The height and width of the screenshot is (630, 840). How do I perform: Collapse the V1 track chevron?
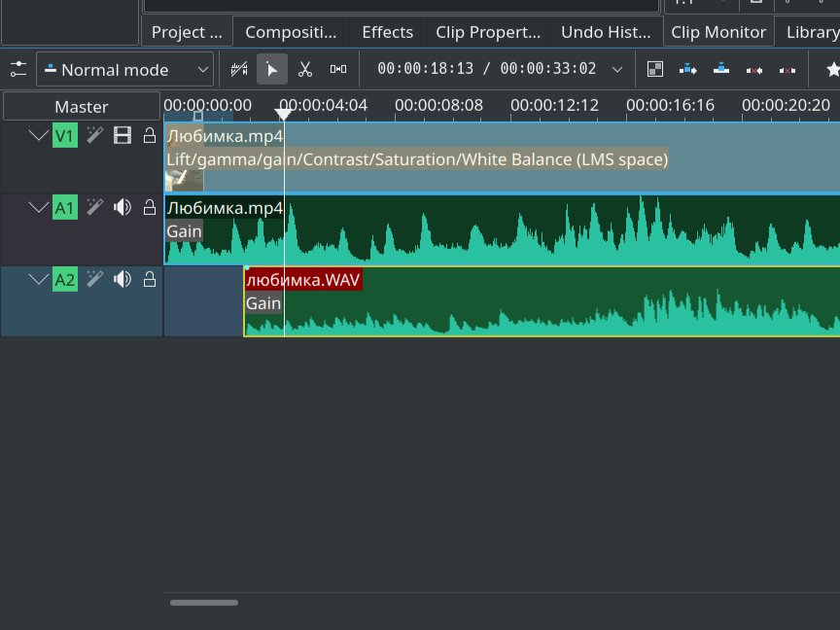click(39, 135)
